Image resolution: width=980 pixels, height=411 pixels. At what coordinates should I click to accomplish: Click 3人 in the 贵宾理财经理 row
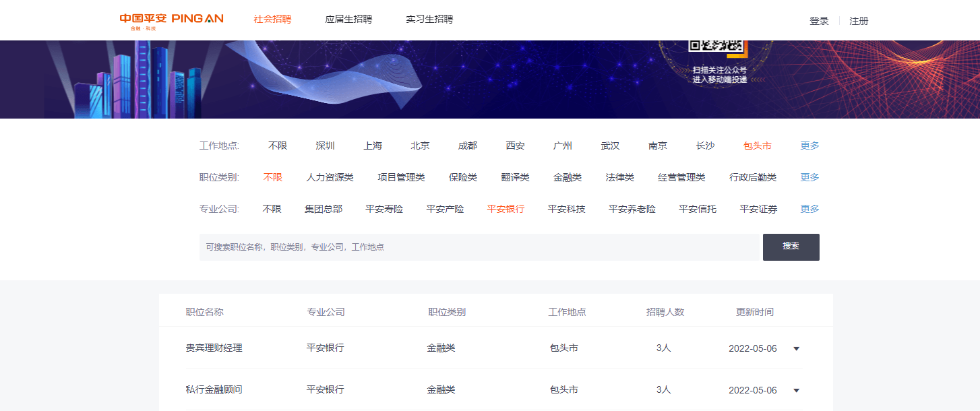[x=664, y=348]
